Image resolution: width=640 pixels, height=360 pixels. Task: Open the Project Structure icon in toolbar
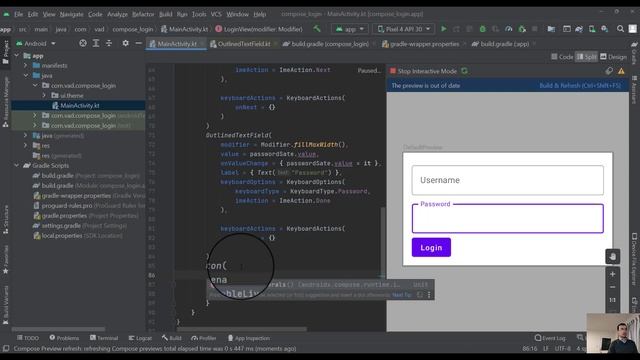(x=551, y=29)
